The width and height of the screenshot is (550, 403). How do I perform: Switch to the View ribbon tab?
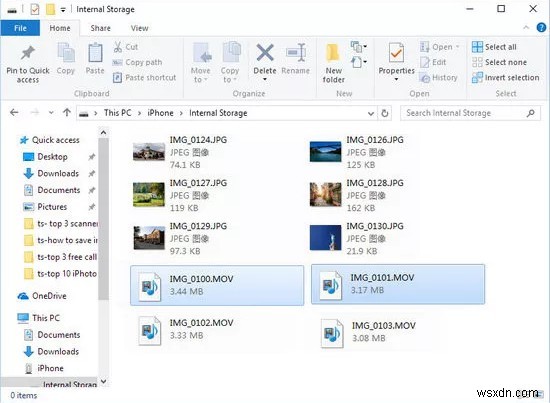click(139, 28)
